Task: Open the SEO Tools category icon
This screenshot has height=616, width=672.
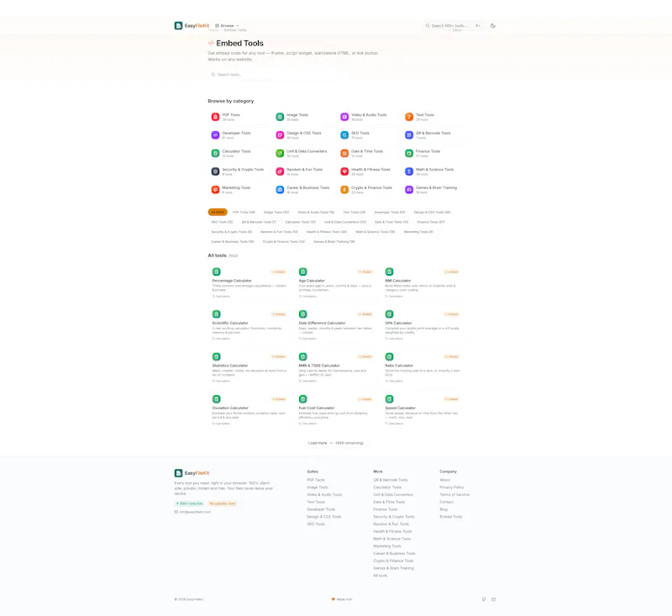Action: [344, 135]
